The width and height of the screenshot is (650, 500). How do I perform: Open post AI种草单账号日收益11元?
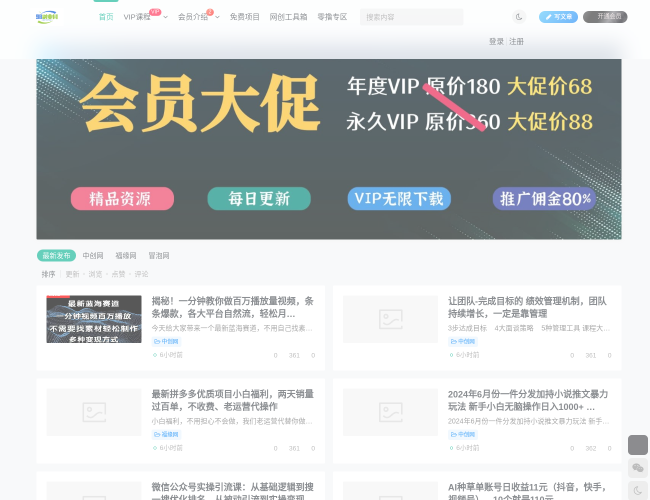point(527,491)
